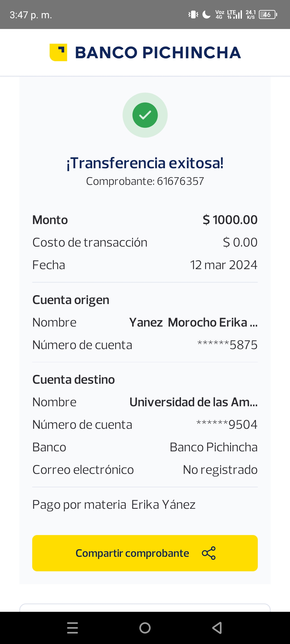This screenshot has width=290, height=644.
Task: Tap the Monto amount $ 1000.00
Action: tap(230, 220)
